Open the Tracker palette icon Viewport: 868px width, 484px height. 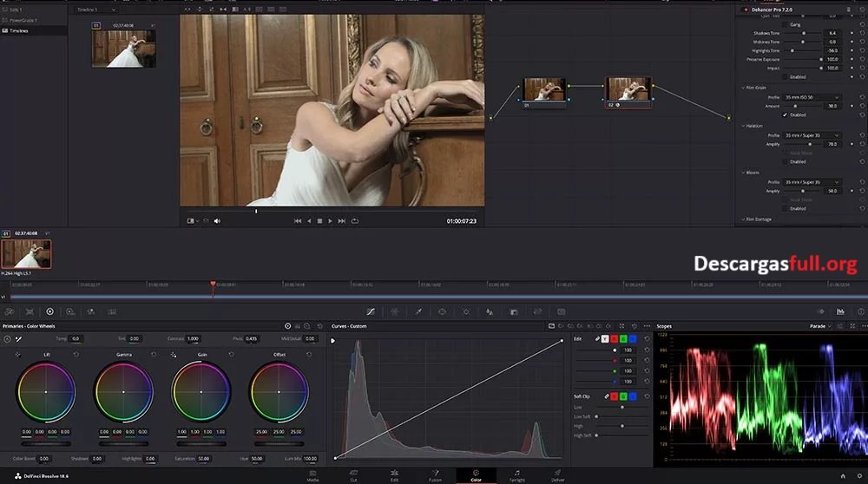pos(466,311)
